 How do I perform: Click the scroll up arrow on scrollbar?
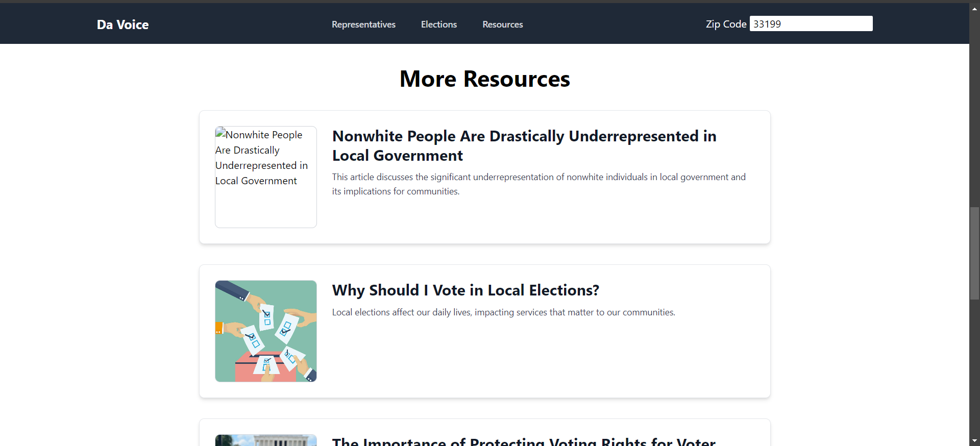click(974, 9)
